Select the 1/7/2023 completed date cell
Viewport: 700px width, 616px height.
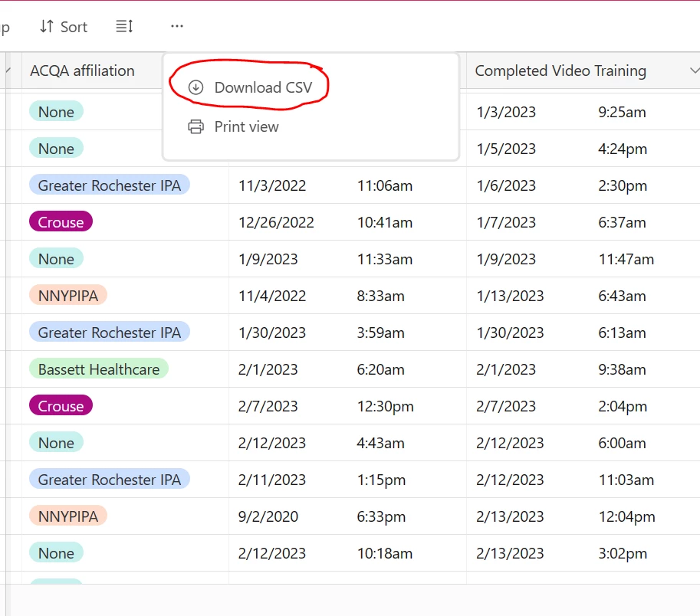click(x=506, y=222)
